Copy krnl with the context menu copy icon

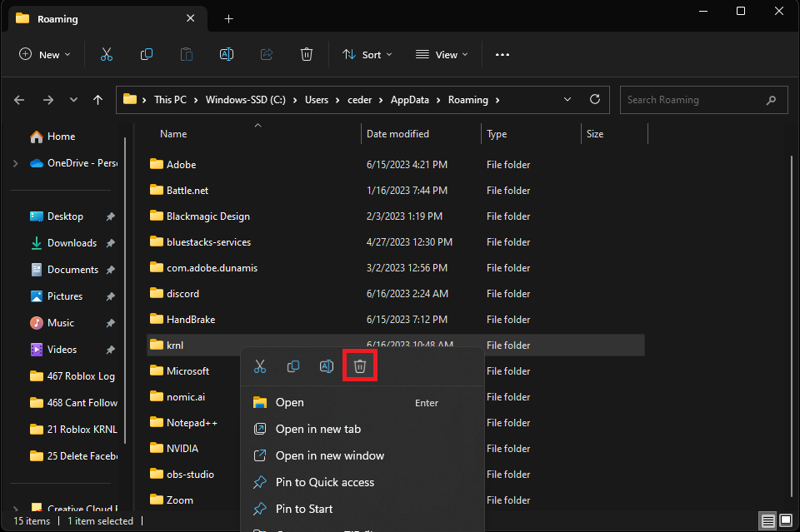point(292,366)
